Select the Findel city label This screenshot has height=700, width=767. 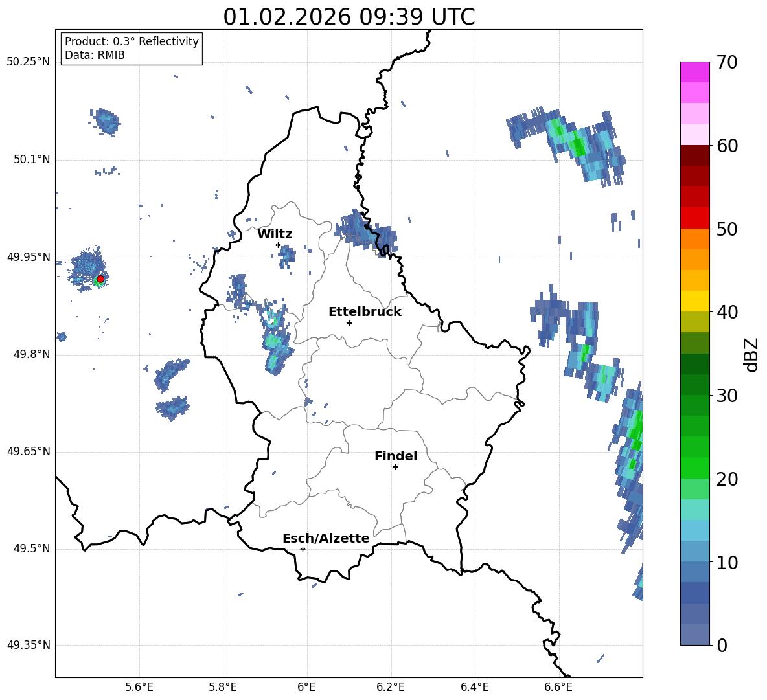pyautogui.click(x=396, y=456)
